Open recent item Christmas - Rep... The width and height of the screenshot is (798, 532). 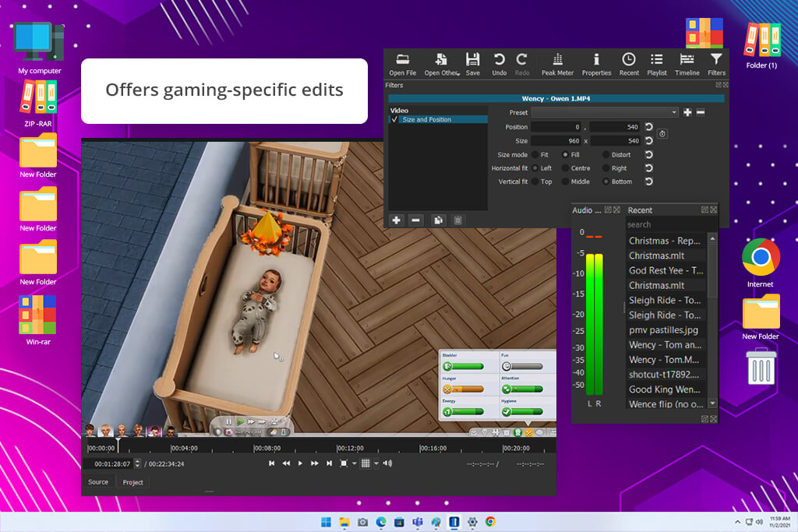[665, 241]
